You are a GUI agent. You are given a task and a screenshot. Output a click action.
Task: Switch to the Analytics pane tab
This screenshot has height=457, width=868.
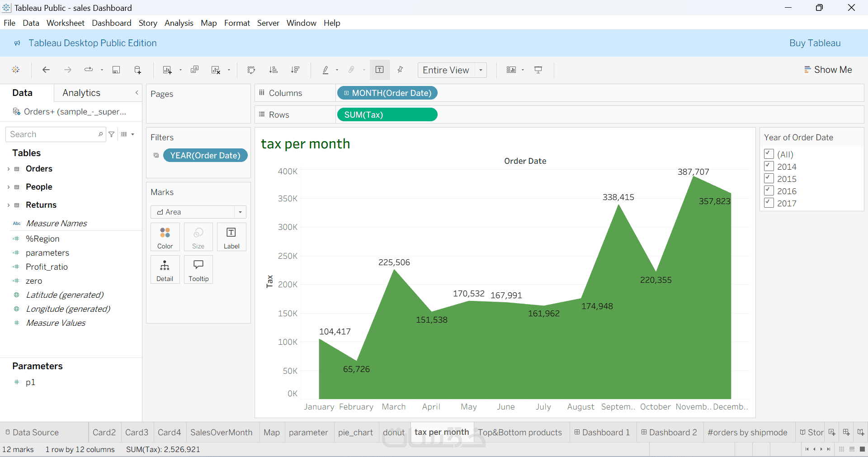(x=81, y=93)
